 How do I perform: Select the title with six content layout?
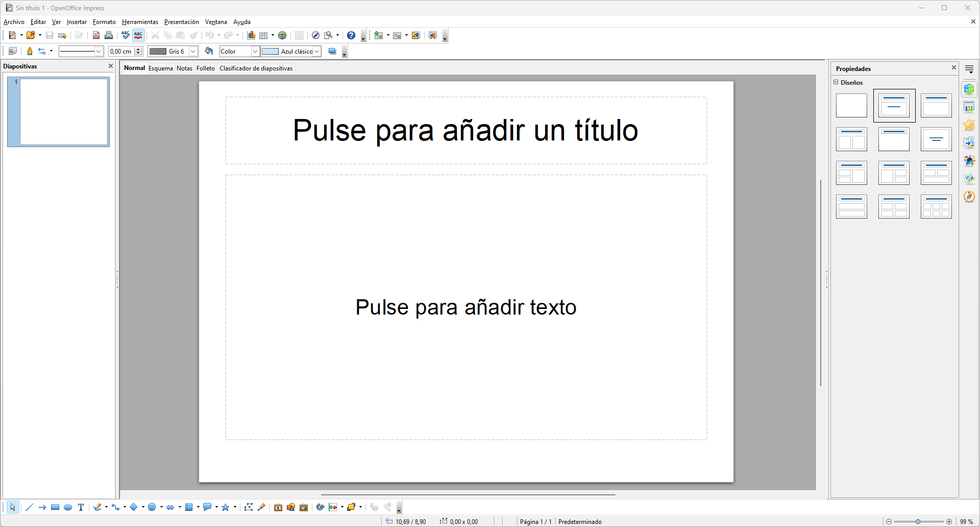coord(936,206)
